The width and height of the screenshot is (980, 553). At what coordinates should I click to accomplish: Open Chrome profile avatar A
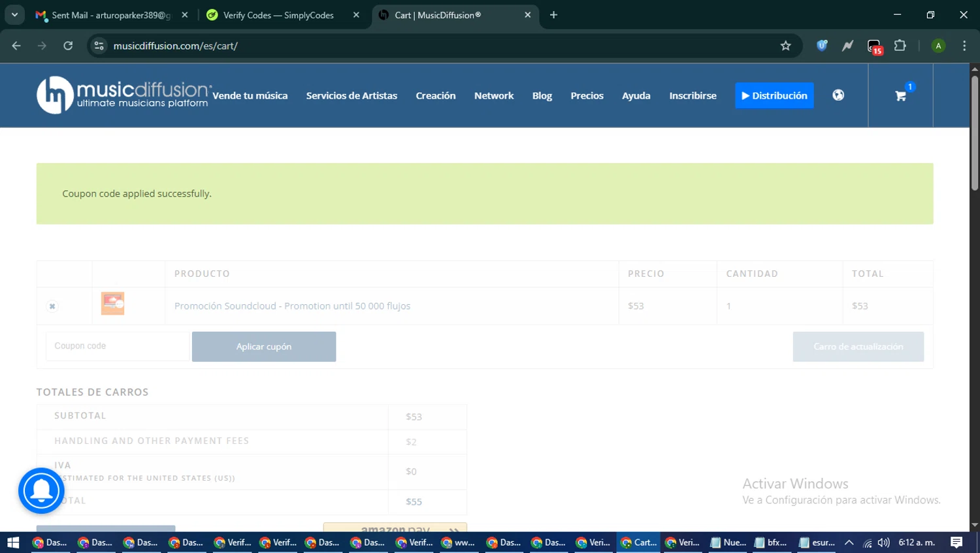click(x=938, y=46)
